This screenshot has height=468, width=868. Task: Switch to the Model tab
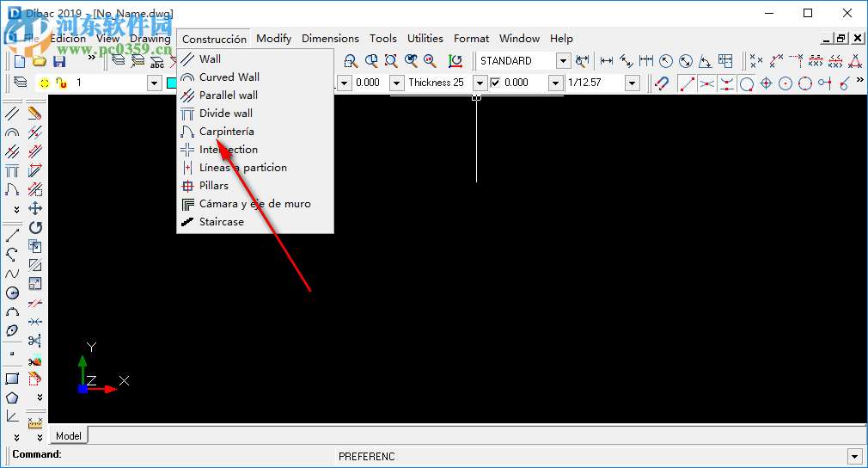click(69, 436)
